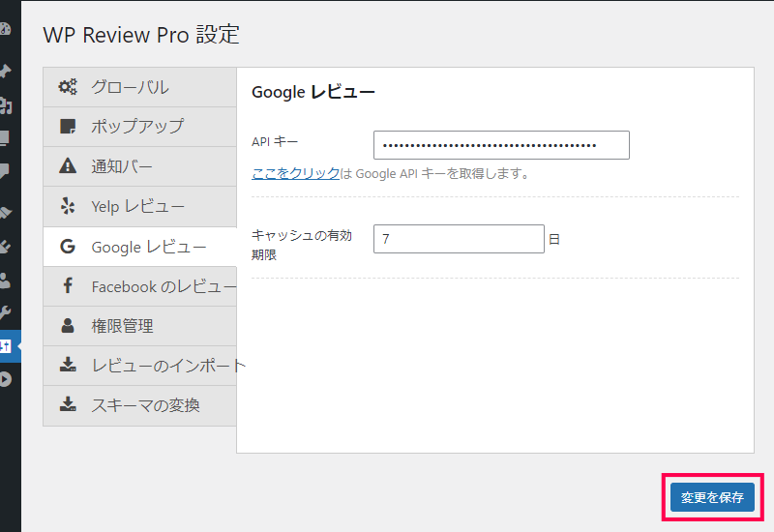The height and width of the screenshot is (532, 774).
Task: Click the Google レビュー panel heading
Action: point(313,92)
